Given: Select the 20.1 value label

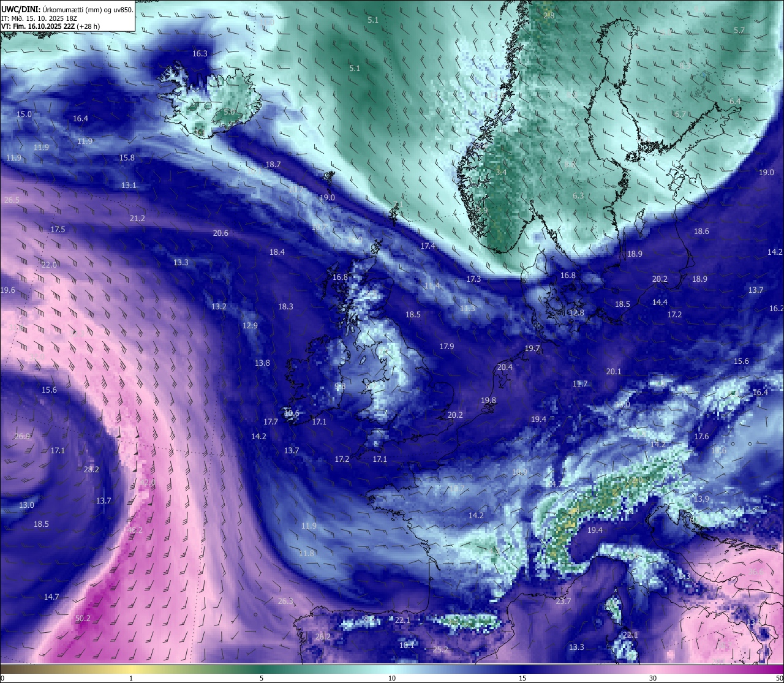Looking at the screenshot, I should pyautogui.click(x=614, y=372).
